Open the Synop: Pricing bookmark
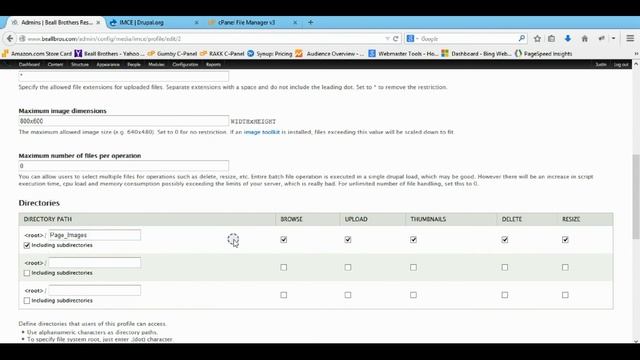Image resolution: width=640 pixels, height=360 pixels. [x=270, y=53]
